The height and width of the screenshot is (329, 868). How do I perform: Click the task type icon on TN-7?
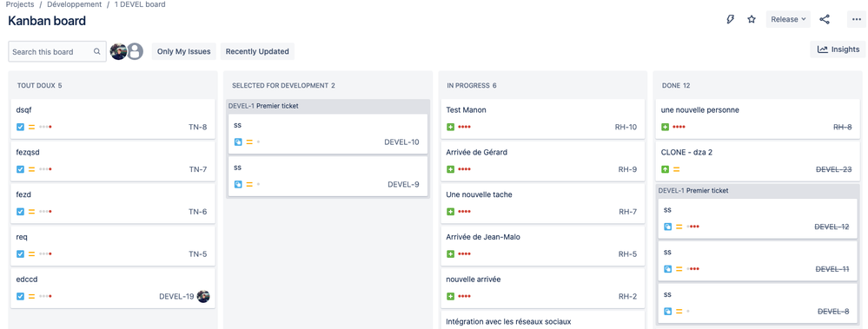(x=21, y=169)
